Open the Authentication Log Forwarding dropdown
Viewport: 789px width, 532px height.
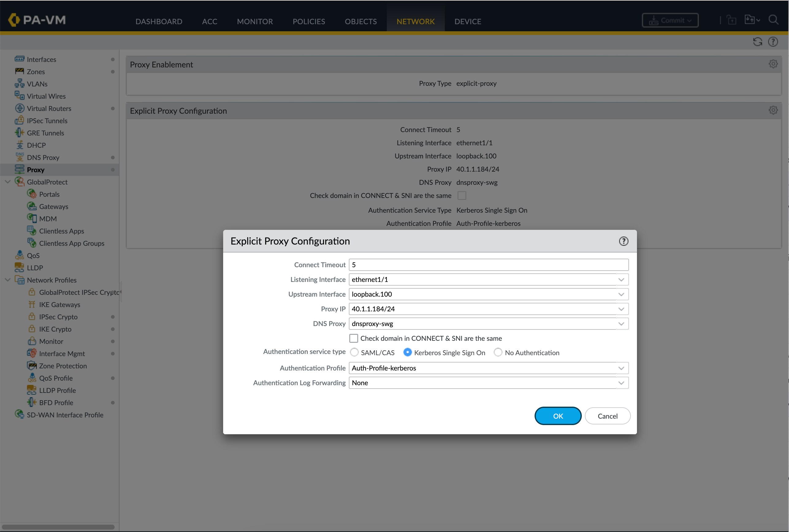621,382
